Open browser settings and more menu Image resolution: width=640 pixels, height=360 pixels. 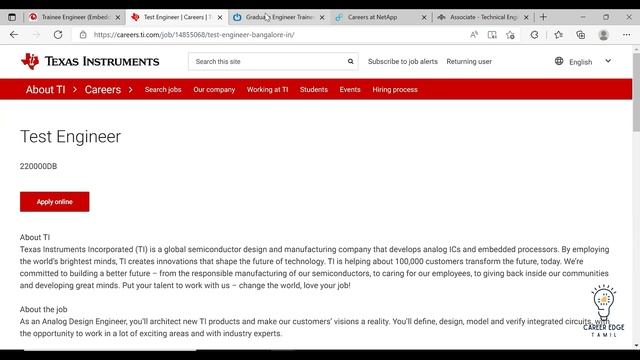point(627,35)
